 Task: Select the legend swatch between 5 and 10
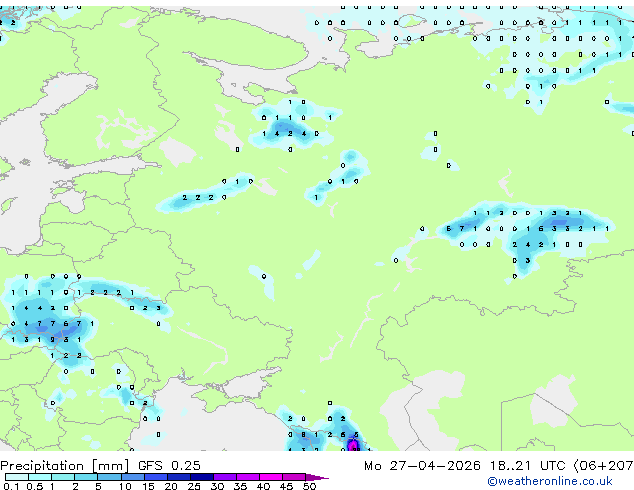[x=110, y=477]
